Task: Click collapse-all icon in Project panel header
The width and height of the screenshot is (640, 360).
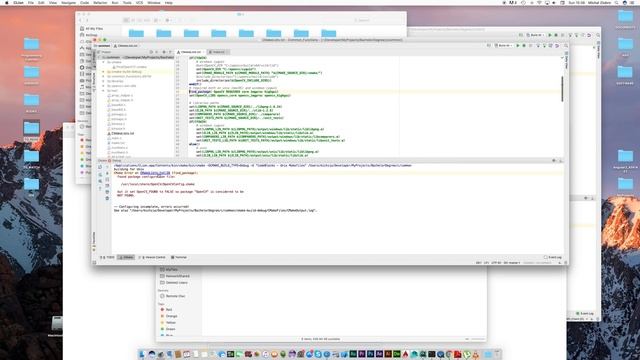Action: (x=155, y=52)
